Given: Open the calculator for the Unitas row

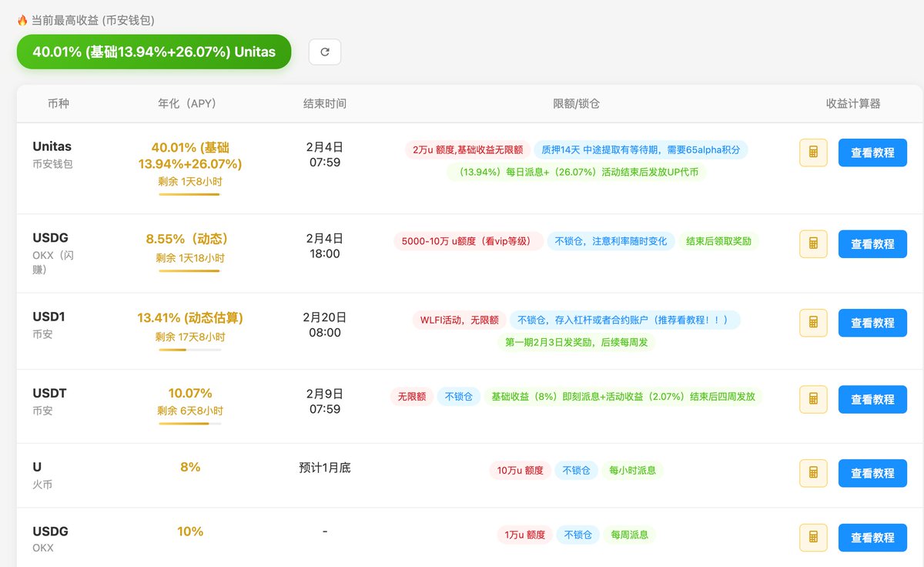Looking at the screenshot, I should (813, 153).
